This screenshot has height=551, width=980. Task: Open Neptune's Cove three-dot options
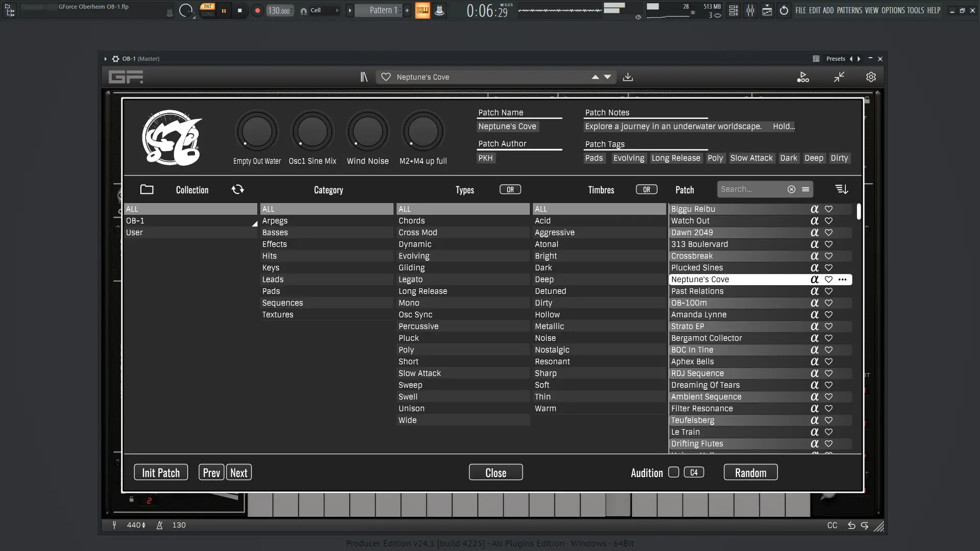[x=842, y=280]
